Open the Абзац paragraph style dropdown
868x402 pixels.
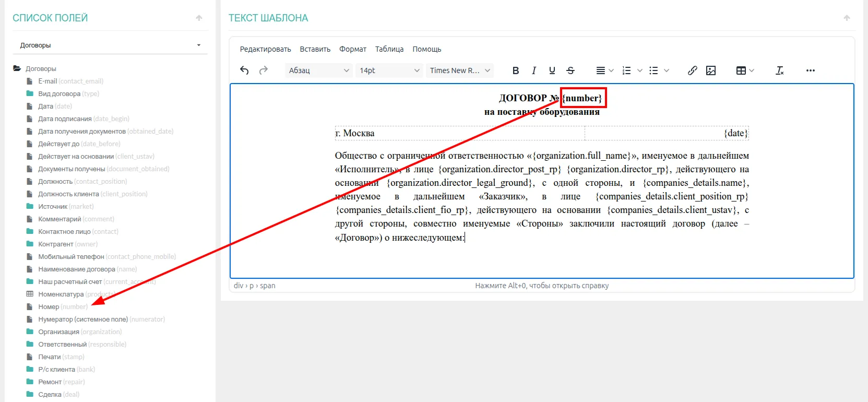[318, 70]
